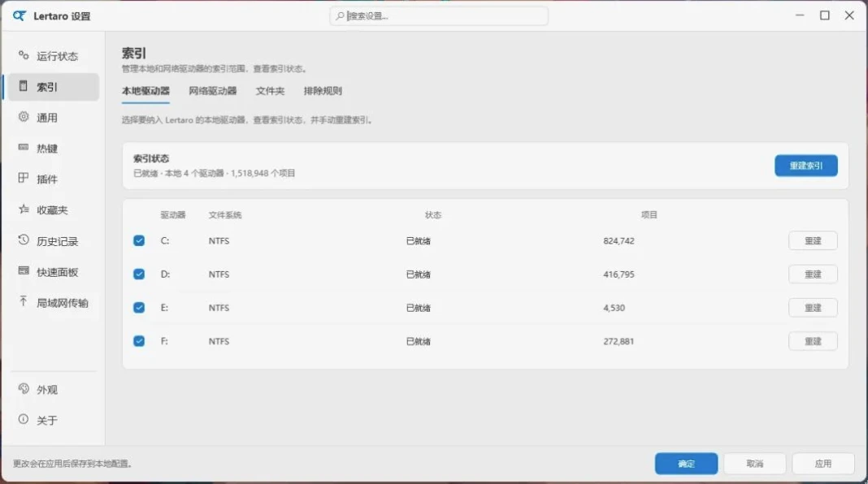Select the 824,742 item count

[618, 240]
